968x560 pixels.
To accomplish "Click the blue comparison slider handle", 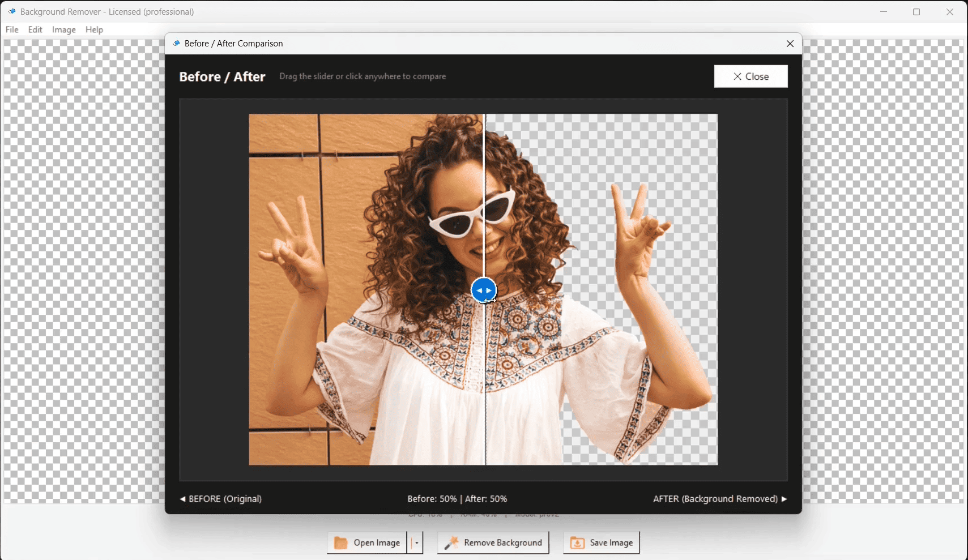I will (x=484, y=290).
